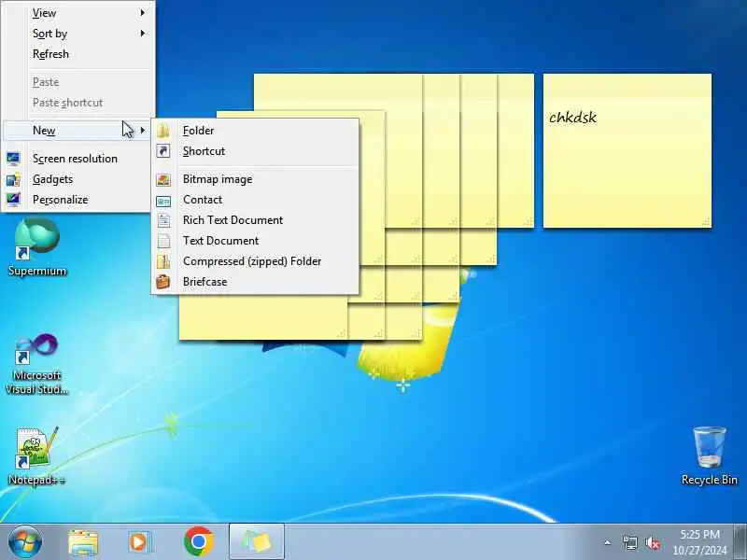The height and width of the screenshot is (560, 747).
Task: Click the Show desktop button
Action: point(740,542)
